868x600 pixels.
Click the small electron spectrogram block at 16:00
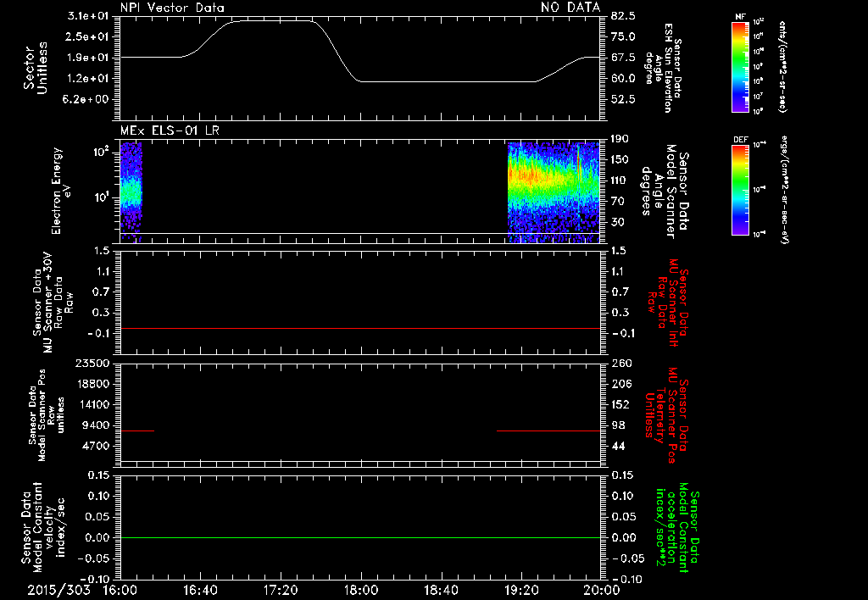pos(131,192)
